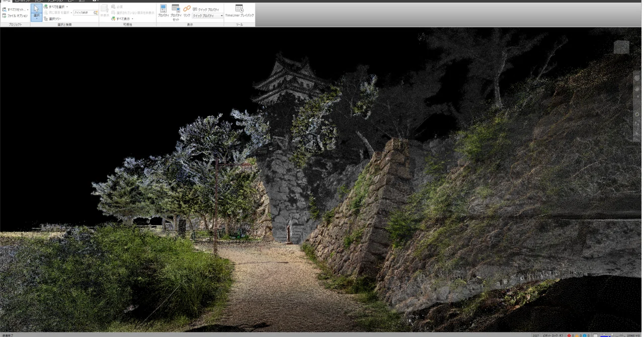Image resolution: width=644 pixels, height=337 pixels.
Task: Open 選択ツリー (Selection Tree)
Action: (52, 19)
